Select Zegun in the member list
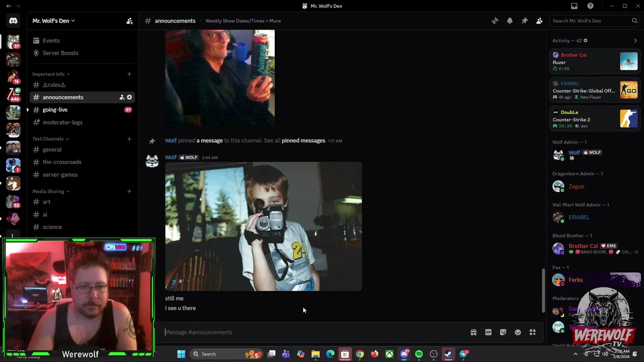 coord(595,186)
